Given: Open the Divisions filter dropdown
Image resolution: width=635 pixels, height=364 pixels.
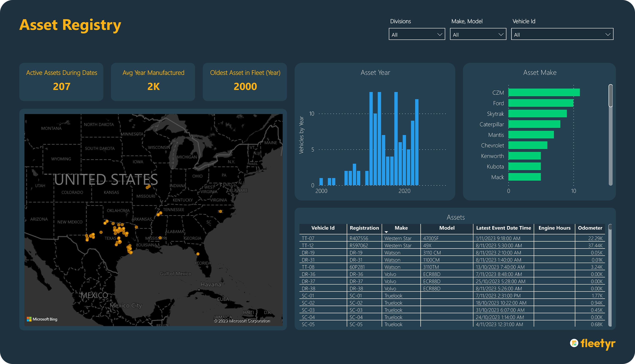Looking at the screenshot, I should click(417, 34).
